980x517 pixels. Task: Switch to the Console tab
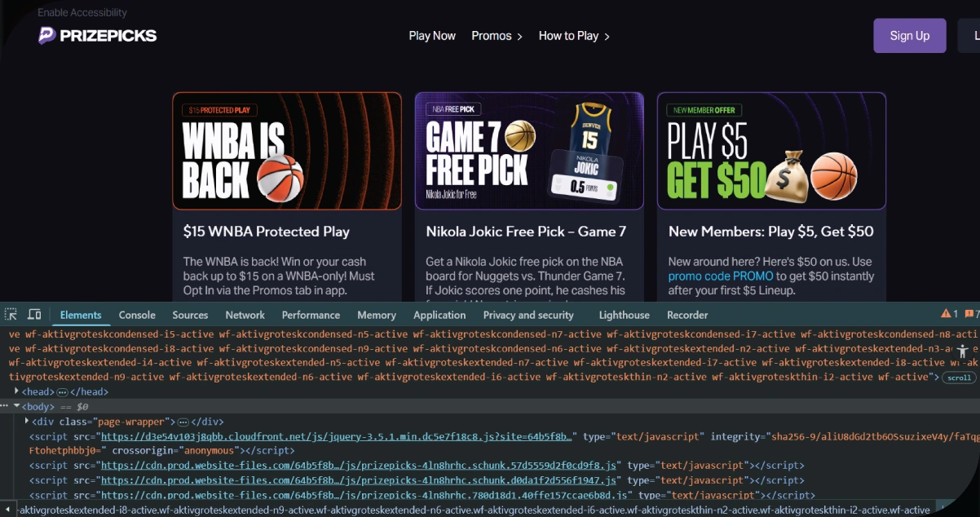tap(136, 315)
